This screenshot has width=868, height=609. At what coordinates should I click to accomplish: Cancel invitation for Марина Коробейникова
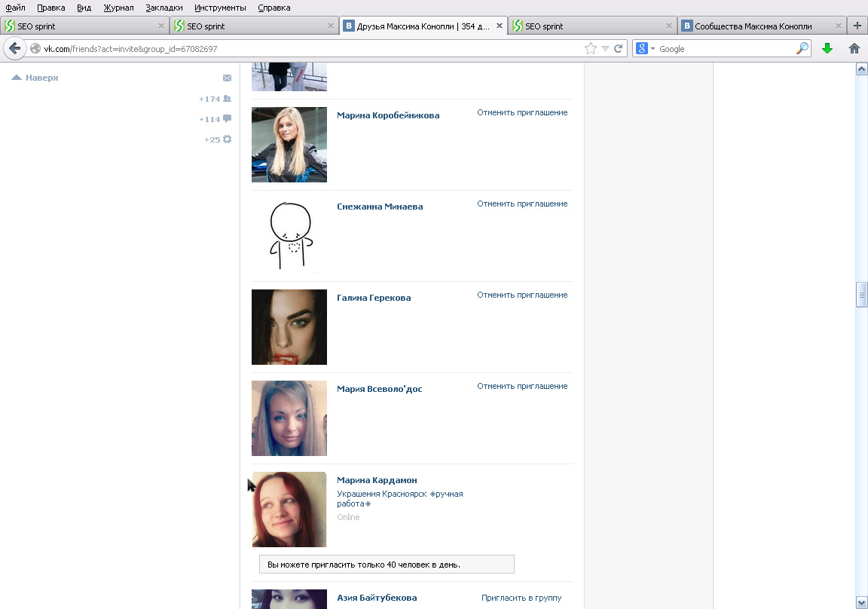pyautogui.click(x=522, y=112)
